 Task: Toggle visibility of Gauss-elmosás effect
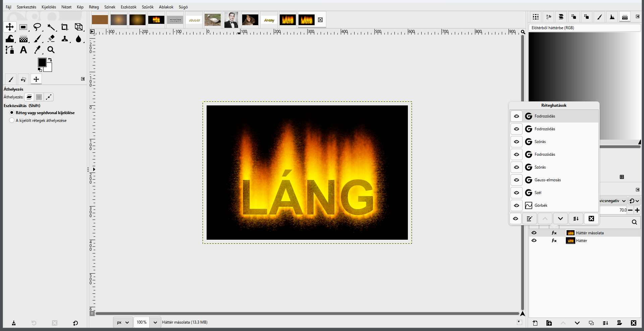pyautogui.click(x=517, y=180)
